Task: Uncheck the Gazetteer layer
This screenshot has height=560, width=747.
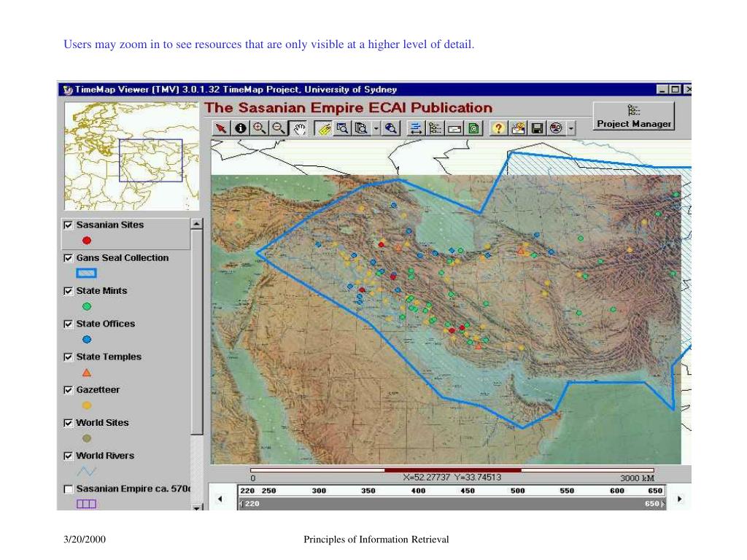Action: pyautogui.click(x=68, y=390)
